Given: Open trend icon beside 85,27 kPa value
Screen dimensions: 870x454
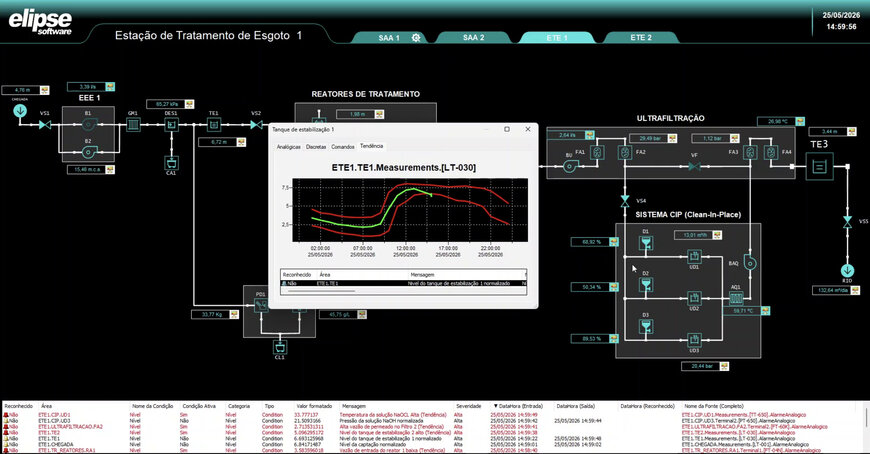Looking at the screenshot, I should 189,104.
